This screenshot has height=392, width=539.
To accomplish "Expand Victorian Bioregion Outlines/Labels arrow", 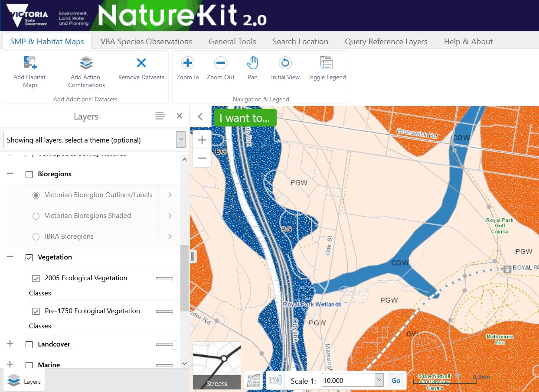I will (170, 195).
